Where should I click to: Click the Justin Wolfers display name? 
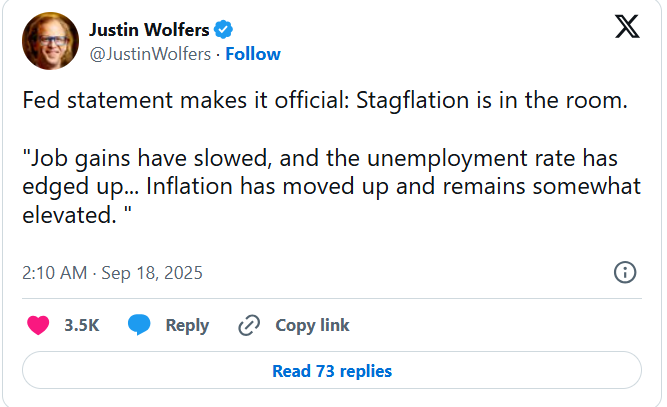tap(148, 29)
